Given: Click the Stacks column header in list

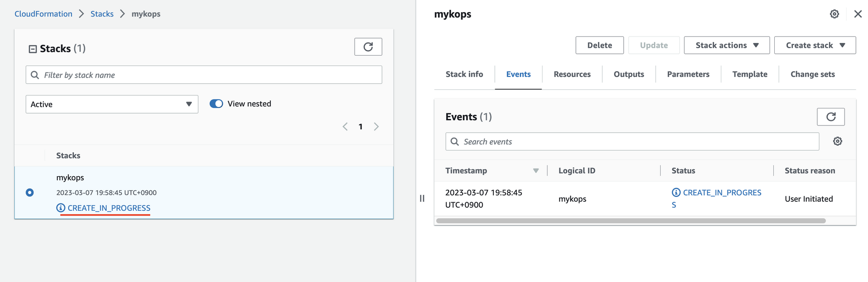Looking at the screenshot, I should point(68,155).
